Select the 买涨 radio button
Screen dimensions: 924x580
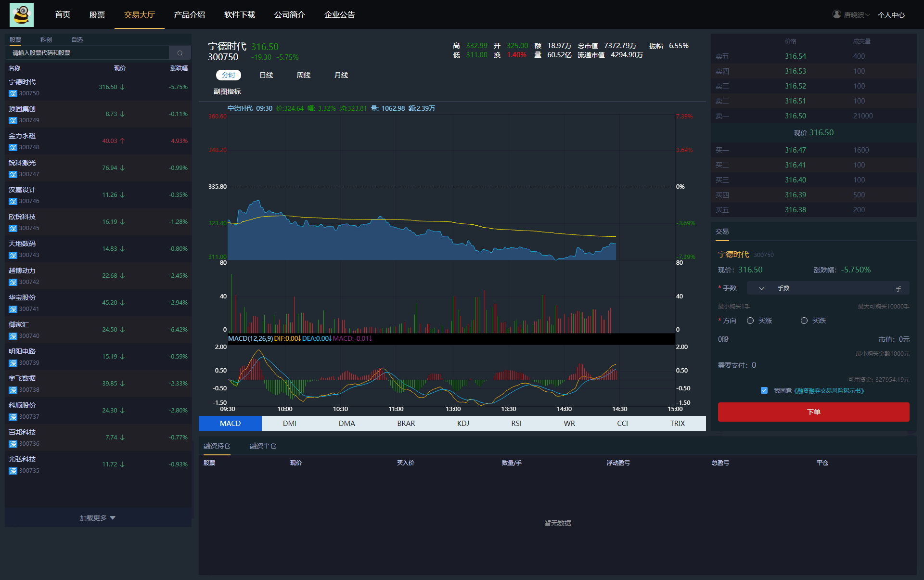[x=750, y=321]
